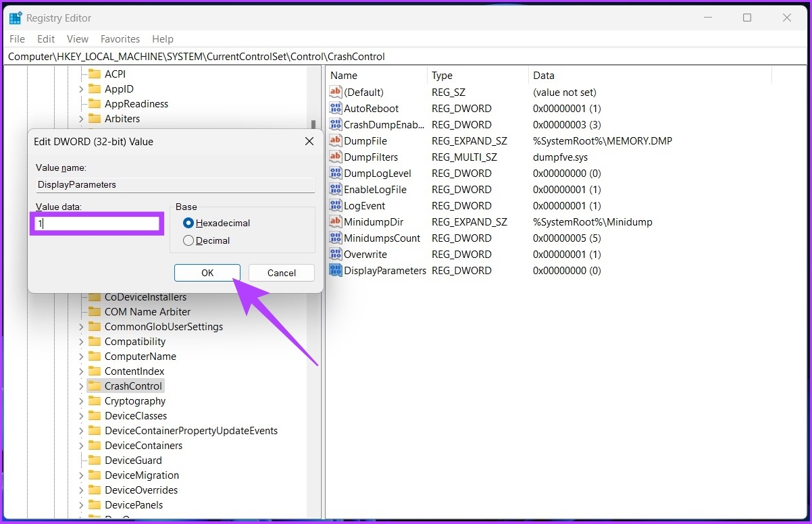The image size is (812, 524).
Task: Click the DisplayParameters DWORD value icon
Action: pyautogui.click(x=336, y=271)
